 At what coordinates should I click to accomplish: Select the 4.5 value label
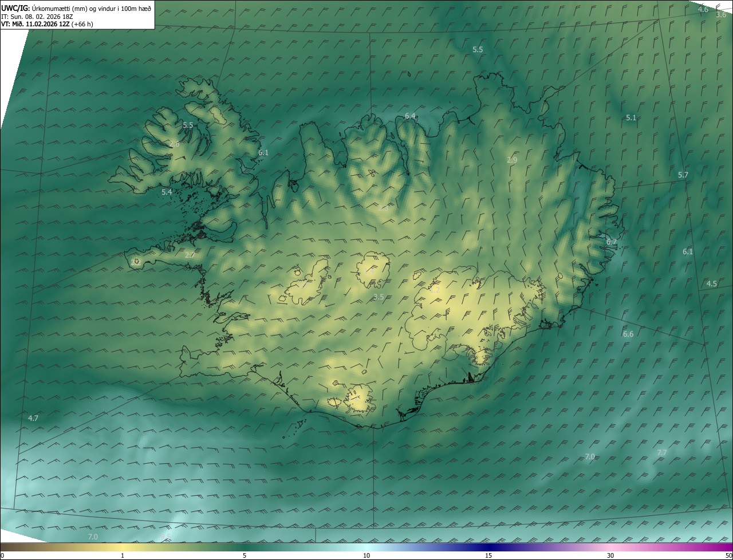(x=711, y=283)
